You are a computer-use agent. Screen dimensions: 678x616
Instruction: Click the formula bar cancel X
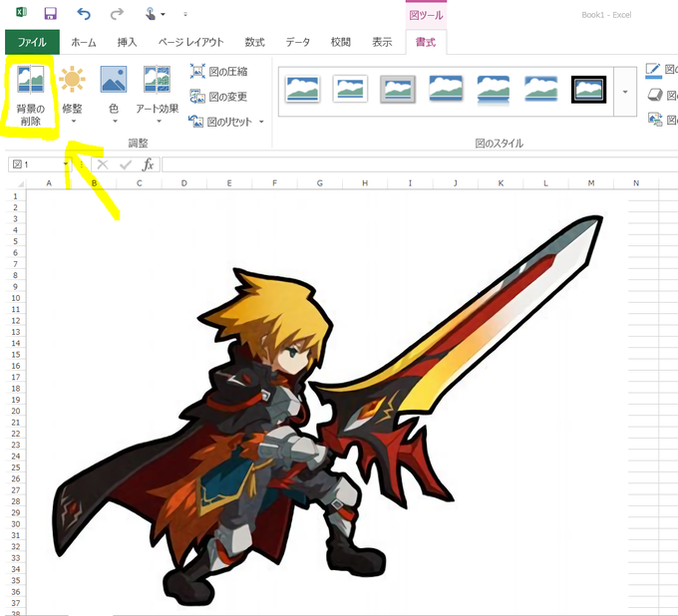[x=103, y=164]
